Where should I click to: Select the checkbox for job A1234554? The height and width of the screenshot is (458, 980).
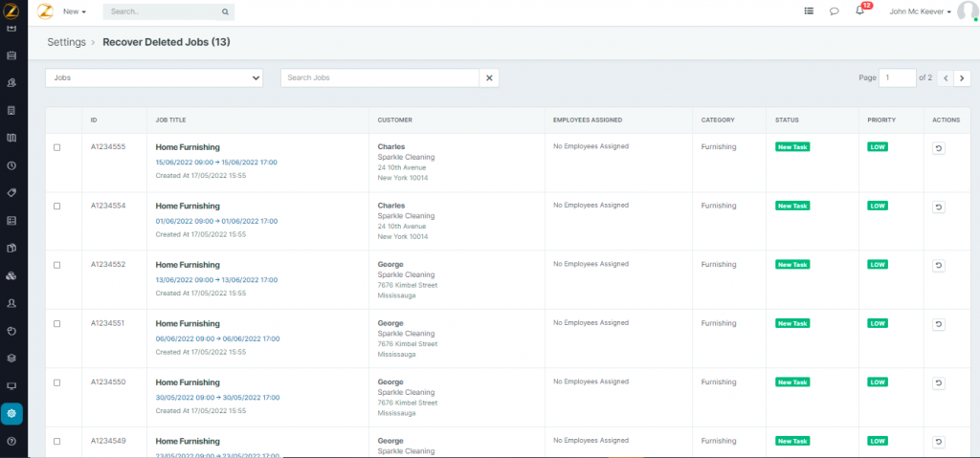click(56, 207)
